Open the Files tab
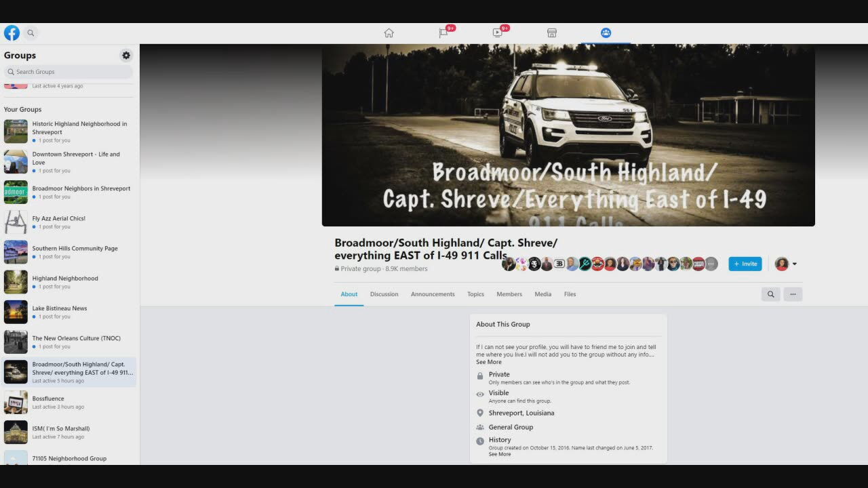 click(570, 294)
